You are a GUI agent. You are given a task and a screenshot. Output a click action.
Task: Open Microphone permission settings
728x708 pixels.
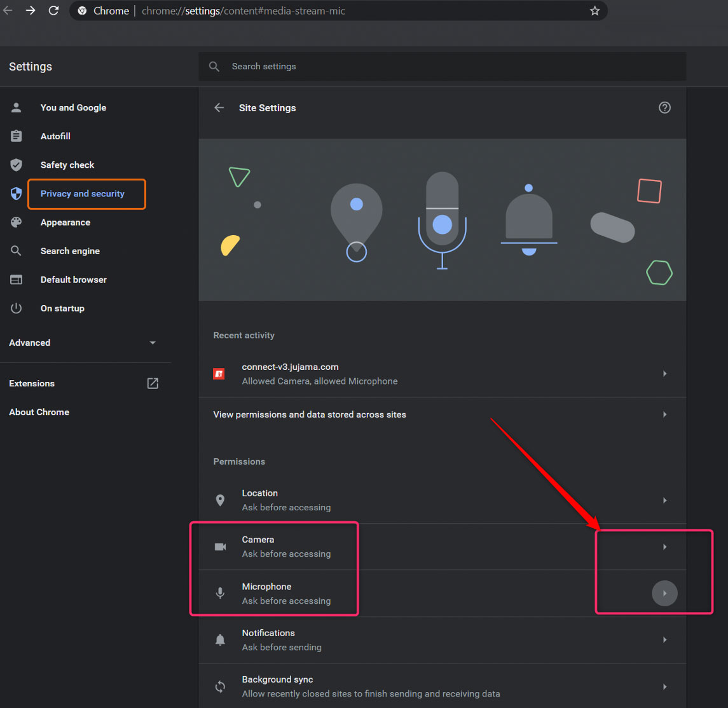click(443, 594)
